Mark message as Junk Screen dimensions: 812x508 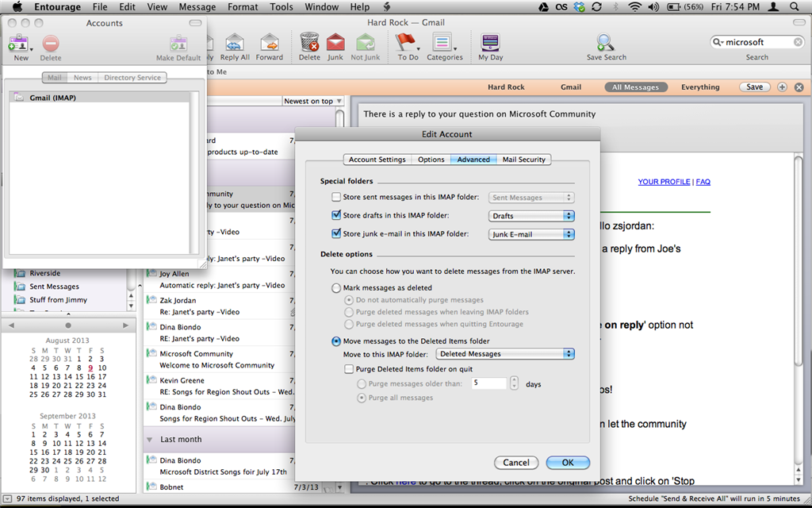[335, 43]
